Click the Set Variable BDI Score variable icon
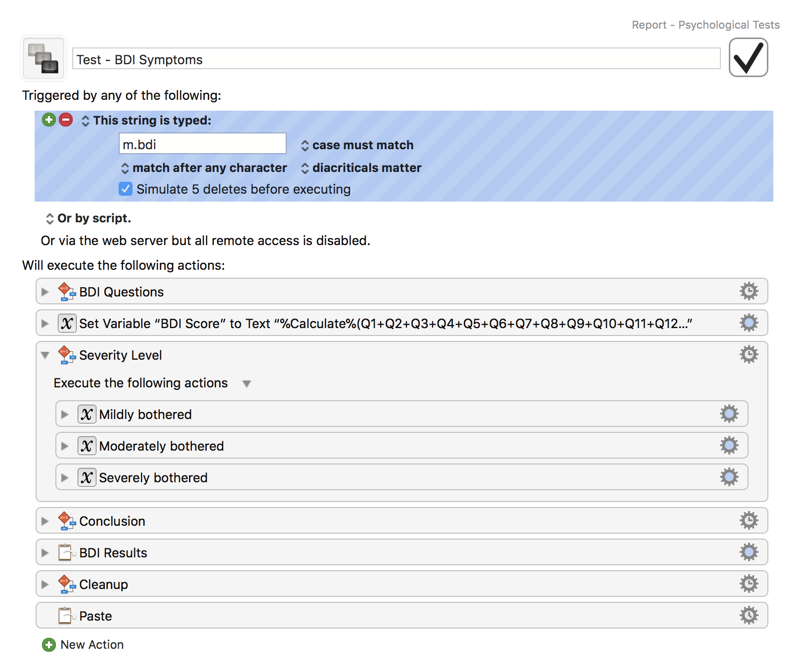Image resolution: width=800 pixels, height=672 pixels. [67, 323]
